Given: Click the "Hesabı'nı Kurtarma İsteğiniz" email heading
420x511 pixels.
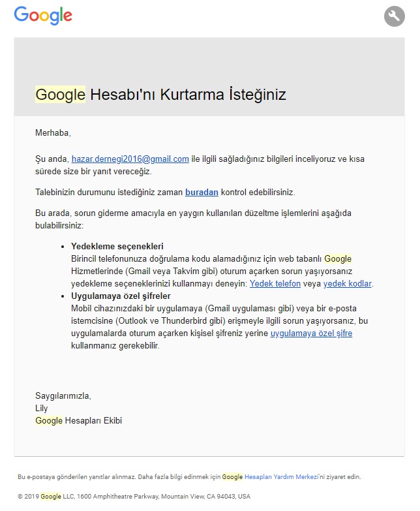Looking at the screenshot, I should (x=188, y=95).
